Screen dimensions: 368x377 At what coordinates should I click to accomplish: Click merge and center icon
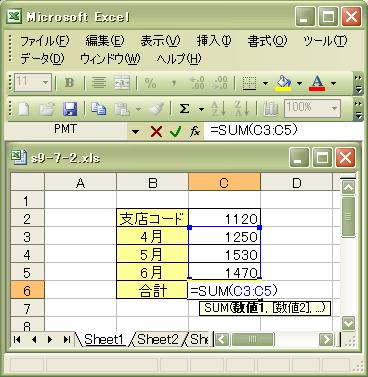point(122,82)
